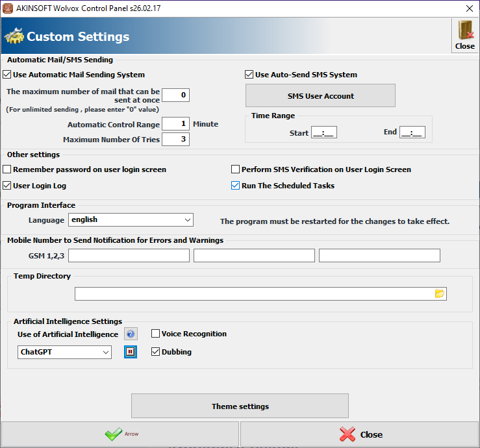Click the 'Use of Artificial Intelligence' label
The height and width of the screenshot is (448, 480).
[68, 334]
